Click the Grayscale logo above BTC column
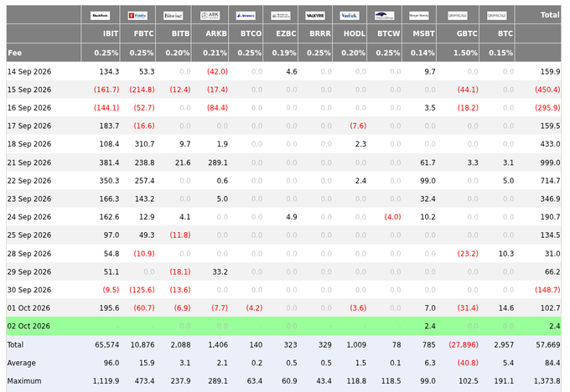Image resolution: width=570 pixels, height=392 pixels. [x=497, y=16]
